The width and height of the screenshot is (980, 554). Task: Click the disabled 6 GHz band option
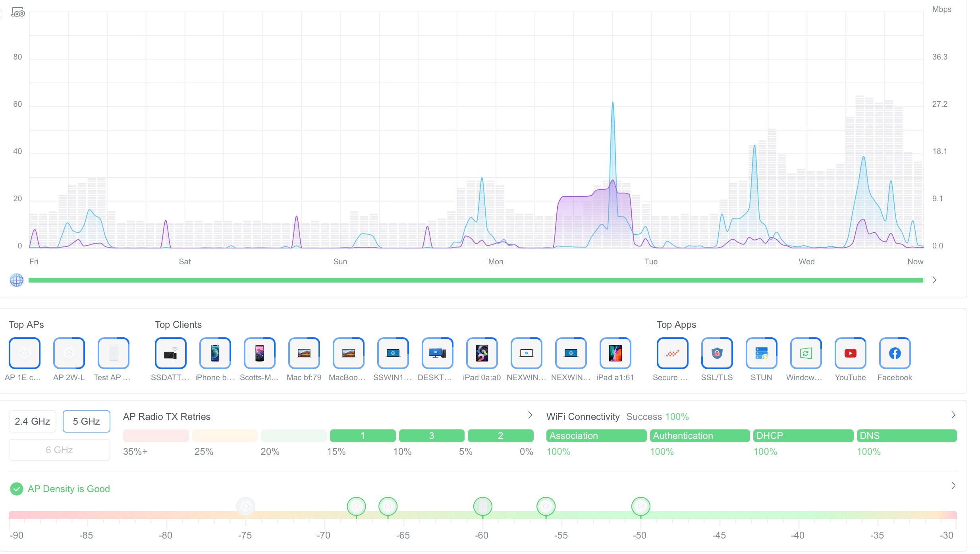tap(59, 450)
